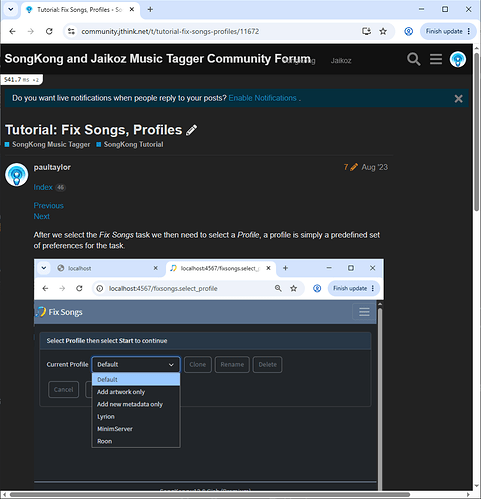The width and height of the screenshot is (481, 499).
Task: Open a new browser tab
Action: [150, 9]
